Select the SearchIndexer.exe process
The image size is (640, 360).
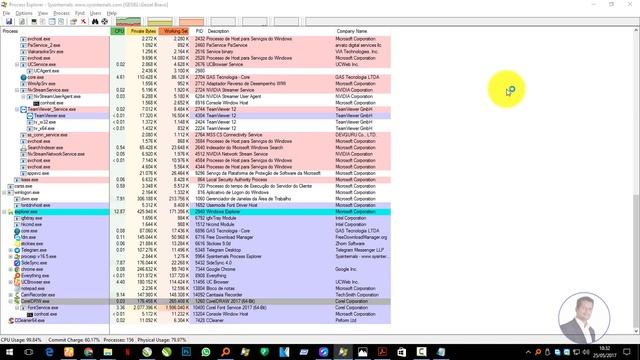pyautogui.click(x=45, y=148)
